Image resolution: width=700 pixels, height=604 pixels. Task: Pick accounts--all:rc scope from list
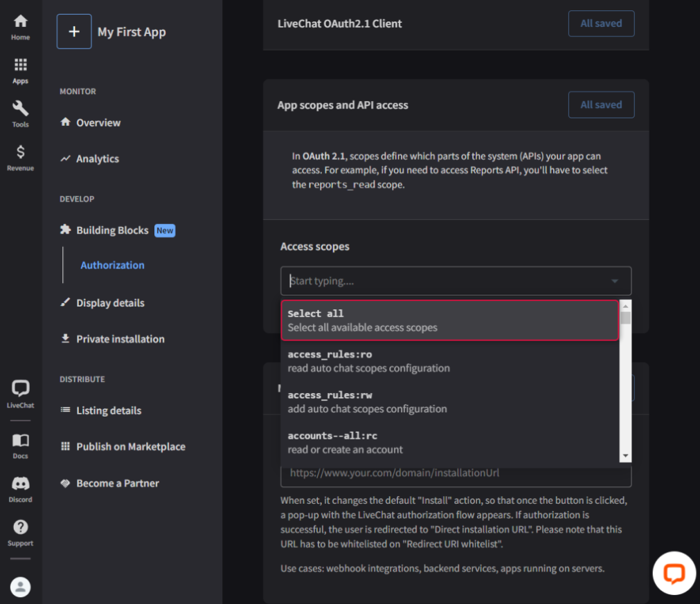point(449,442)
